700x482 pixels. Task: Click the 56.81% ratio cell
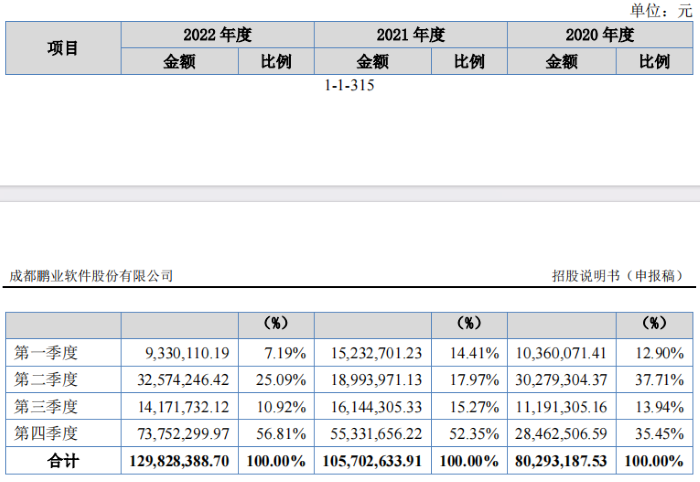tap(276, 433)
